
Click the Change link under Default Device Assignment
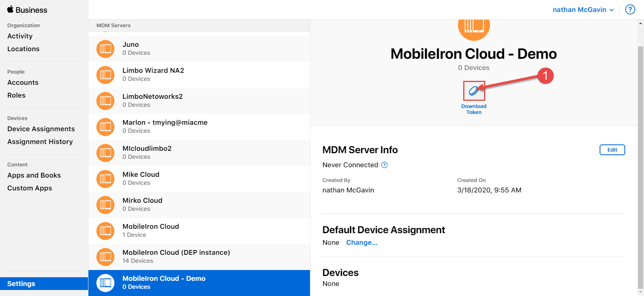coord(362,242)
